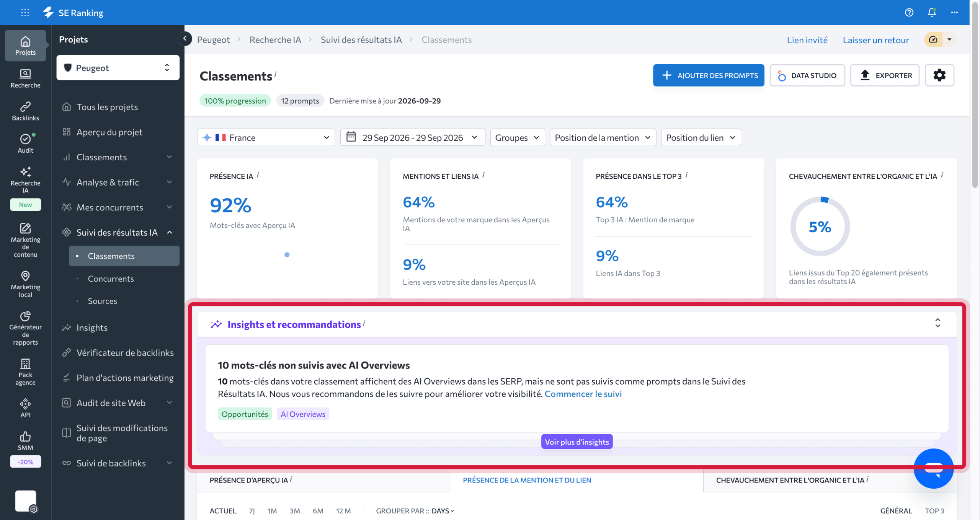The width and height of the screenshot is (980, 520).
Task: Open Position du lien dropdown
Action: click(701, 137)
